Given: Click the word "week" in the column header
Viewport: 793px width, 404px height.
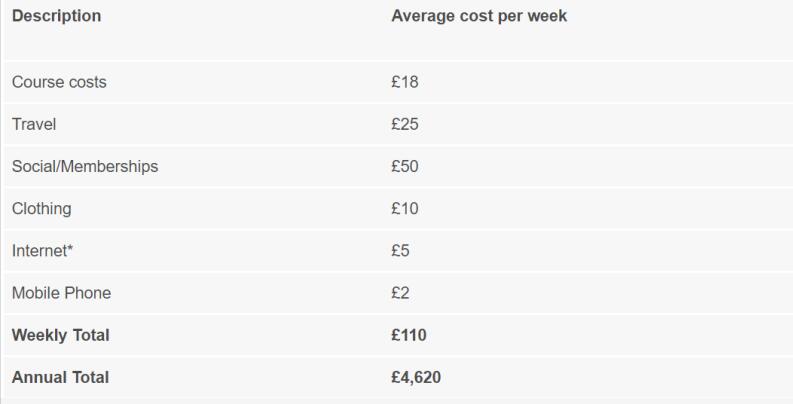Looking at the screenshot, I should click(x=549, y=18).
